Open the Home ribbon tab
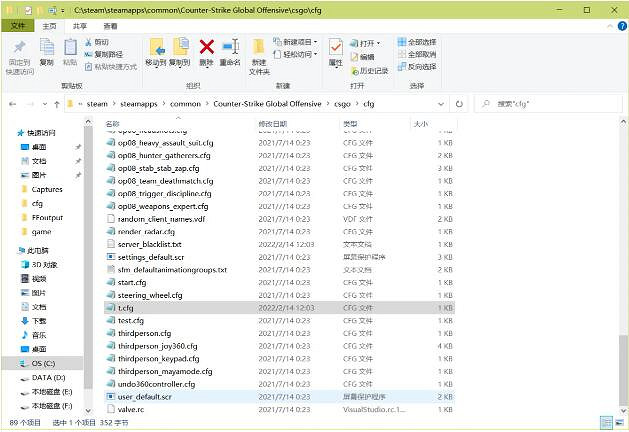The height and width of the screenshot is (432, 629). click(x=49, y=26)
